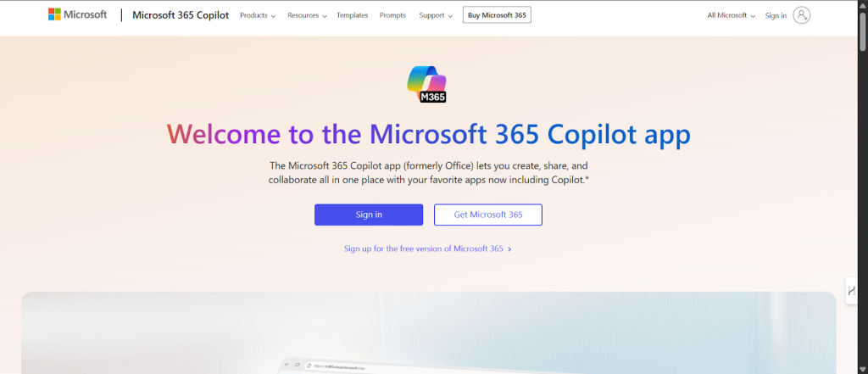The width and height of the screenshot is (868, 374).
Task: Click the scrollbar down arrow
Action: click(x=862, y=368)
